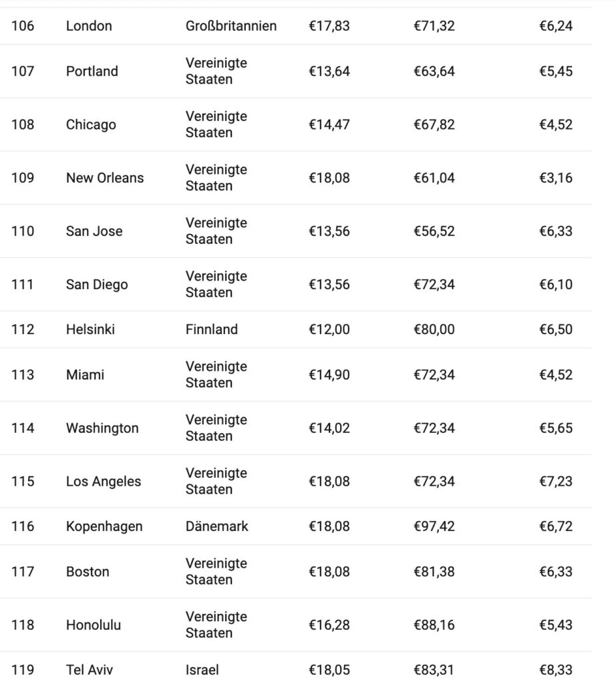Viewport: 616px width, 684px height.
Task: Select the Helsinki city cell
Action: point(90,329)
